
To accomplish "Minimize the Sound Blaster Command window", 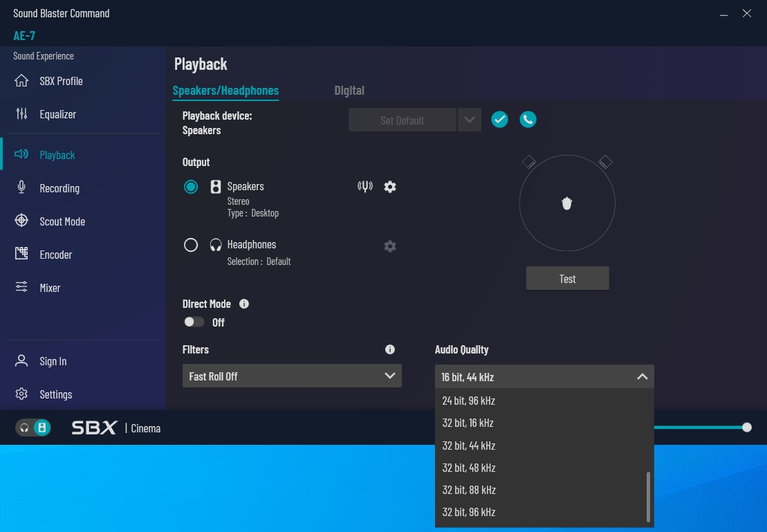I will point(723,14).
